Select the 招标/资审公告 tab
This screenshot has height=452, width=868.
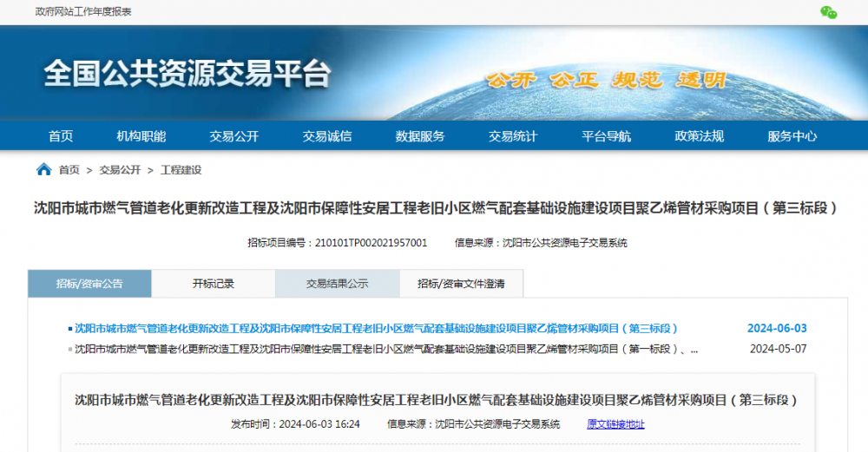point(89,284)
